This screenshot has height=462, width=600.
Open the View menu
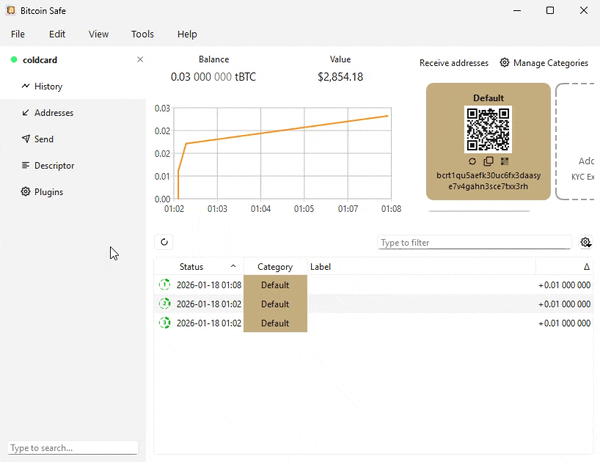coord(98,34)
